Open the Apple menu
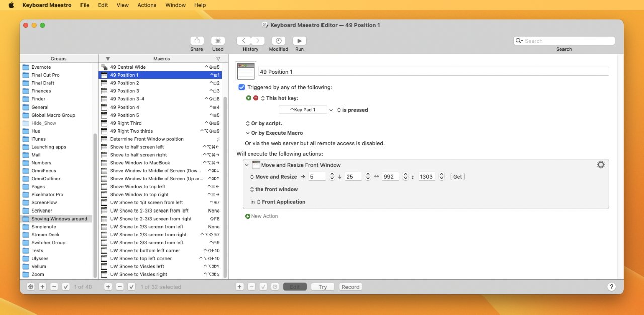Image resolution: width=644 pixels, height=315 pixels. (11, 5)
